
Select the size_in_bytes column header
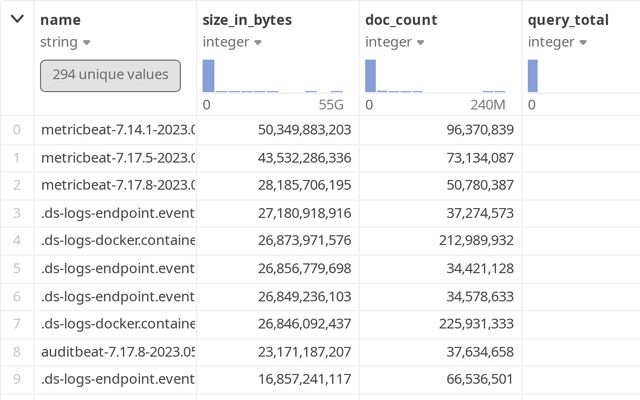click(x=247, y=19)
